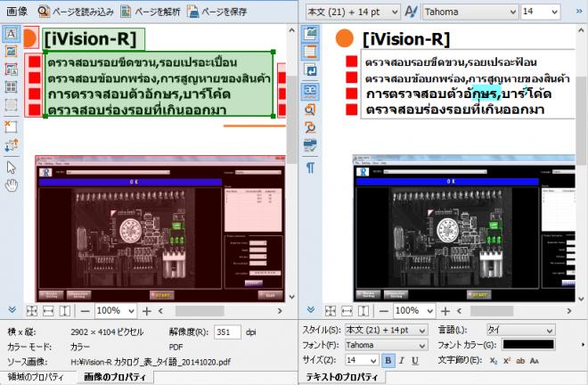Fit the image pane page to width
The image size is (588, 385).
coord(48,311)
